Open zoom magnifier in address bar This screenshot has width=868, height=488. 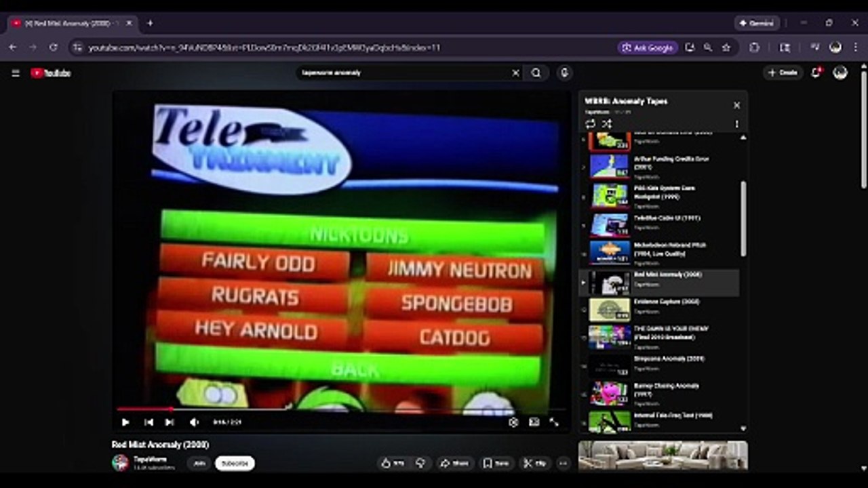click(x=708, y=47)
